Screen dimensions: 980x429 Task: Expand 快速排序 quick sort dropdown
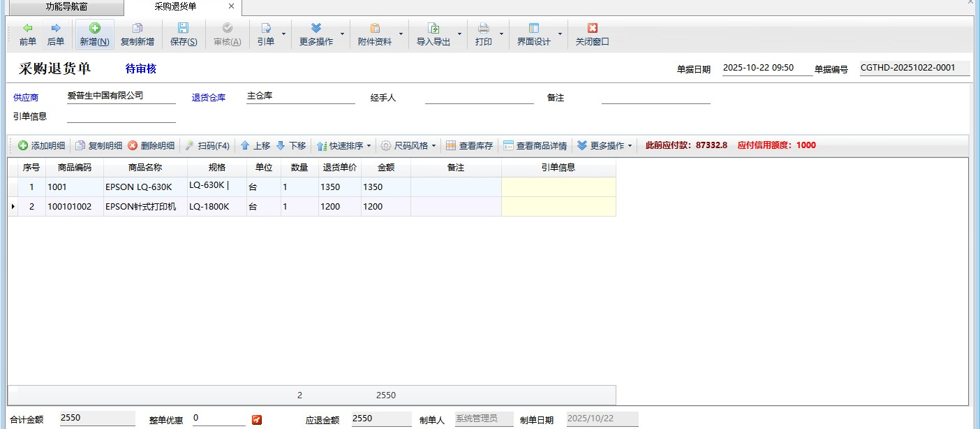point(369,146)
